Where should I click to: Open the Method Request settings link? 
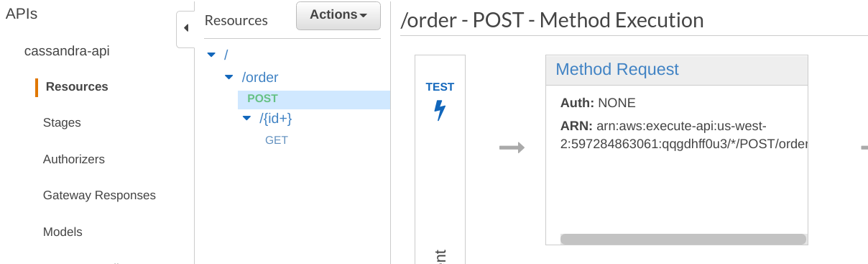(617, 69)
